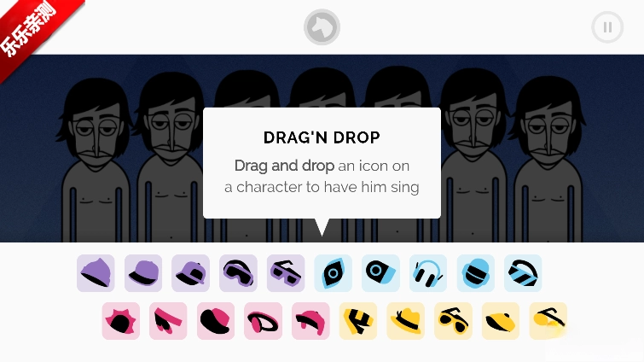Screen dimensions: 644x362
Task: Pick the yellow aviator sunglasses icon
Action: pyautogui.click(x=454, y=321)
